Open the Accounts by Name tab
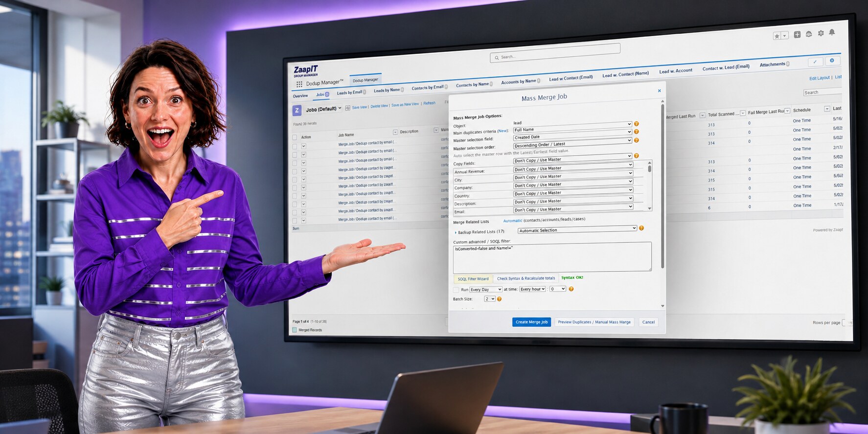Screen dimensions: 868x434 (521, 81)
